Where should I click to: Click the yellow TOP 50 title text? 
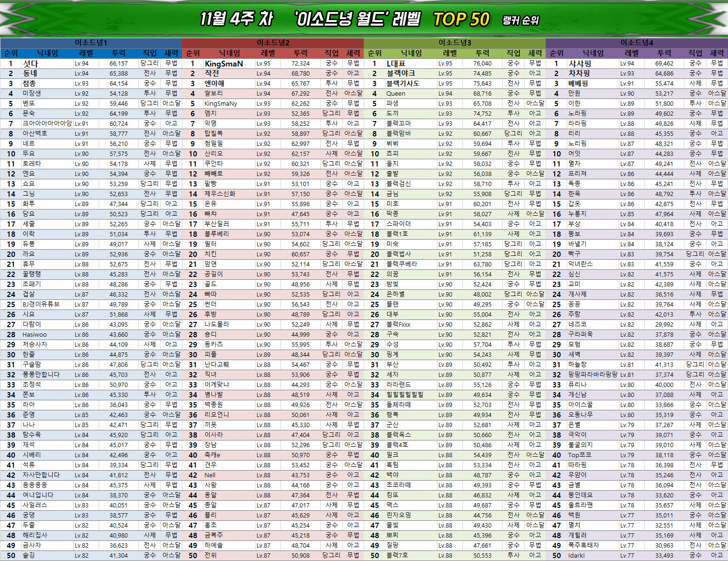click(461, 19)
